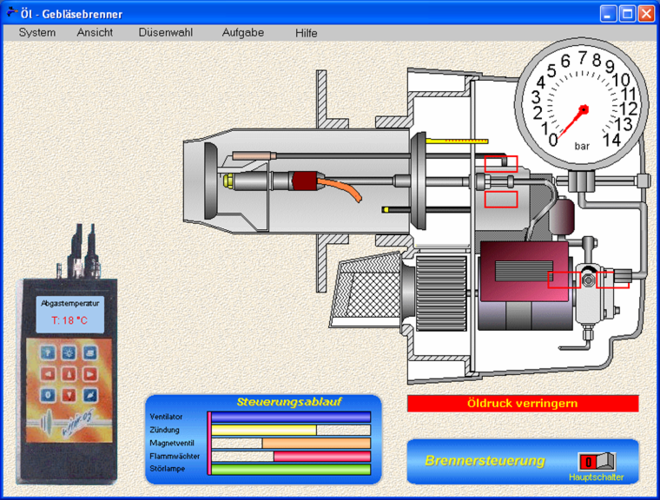This screenshot has width=660, height=500.
Task: Click the red Öldruck verringern banner
Action: (x=522, y=403)
